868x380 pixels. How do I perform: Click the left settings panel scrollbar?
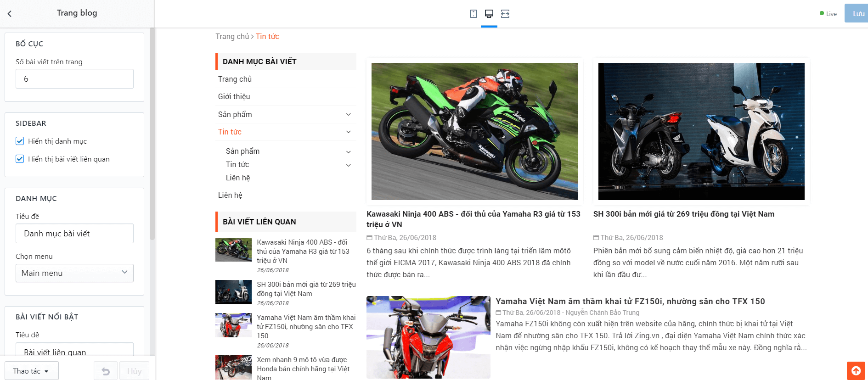tap(152, 134)
